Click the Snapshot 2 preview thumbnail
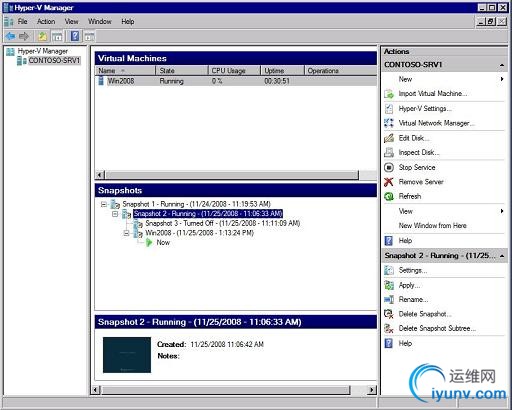Viewport: 512px width, 410px height. 127,355
